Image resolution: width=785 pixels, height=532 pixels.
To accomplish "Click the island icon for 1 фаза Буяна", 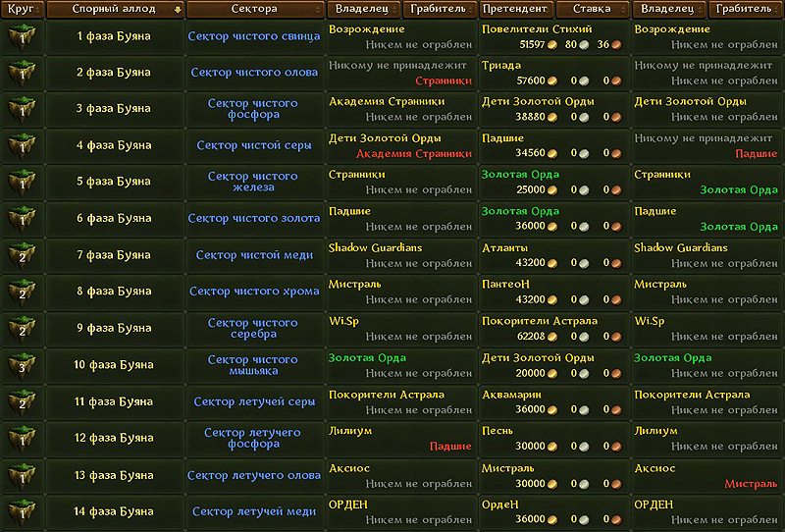I will (21, 37).
